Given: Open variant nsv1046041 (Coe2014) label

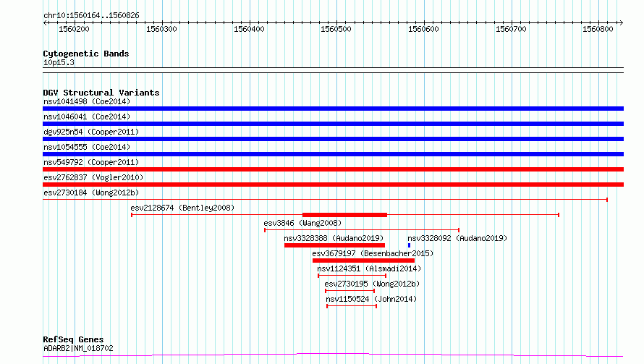Looking at the screenshot, I should 87,117.
